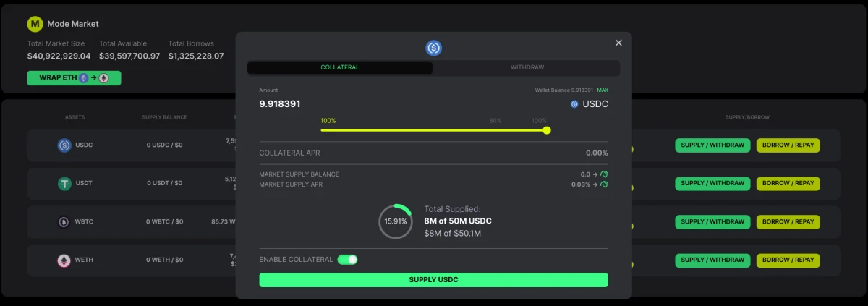
Task: Click the '0 USDC / $0' supply balance
Action: (165, 145)
